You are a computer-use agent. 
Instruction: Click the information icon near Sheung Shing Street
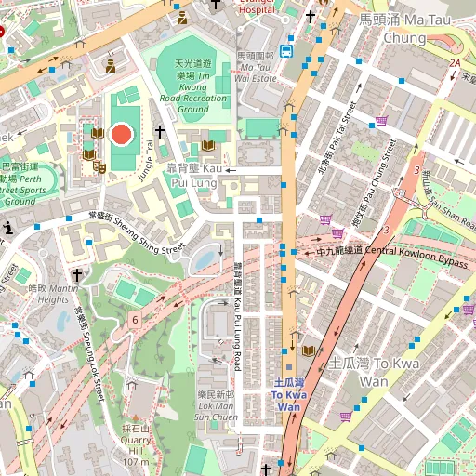(x=8, y=228)
